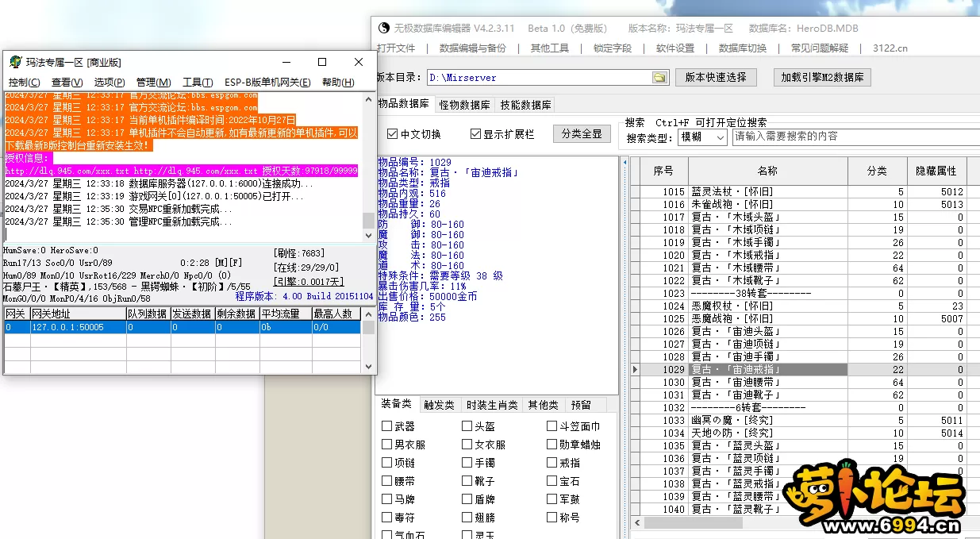This screenshot has width=980, height=539.
Task: Sort by the 隐藏属性 column header
Action: (x=936, y=171)
